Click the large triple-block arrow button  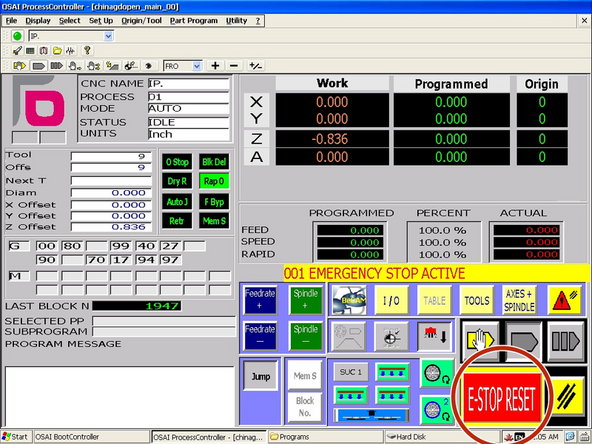tap(565, 341)
